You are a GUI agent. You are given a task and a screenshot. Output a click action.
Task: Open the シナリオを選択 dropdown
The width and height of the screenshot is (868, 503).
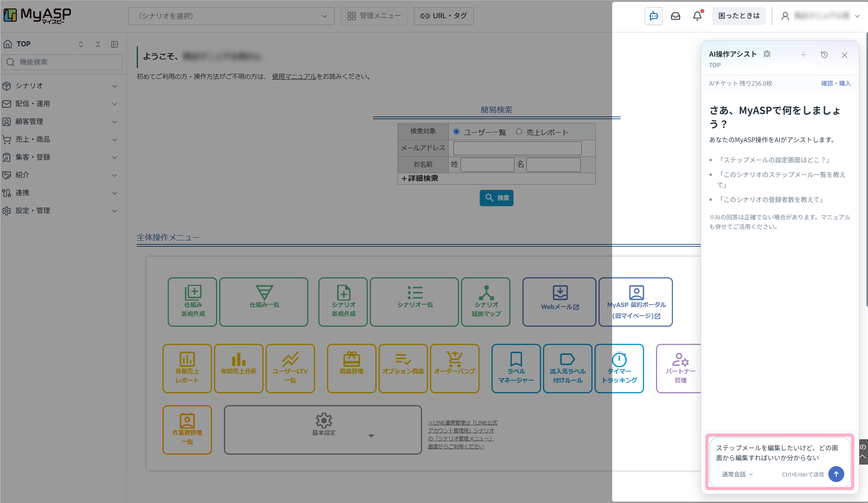(231, 16)
